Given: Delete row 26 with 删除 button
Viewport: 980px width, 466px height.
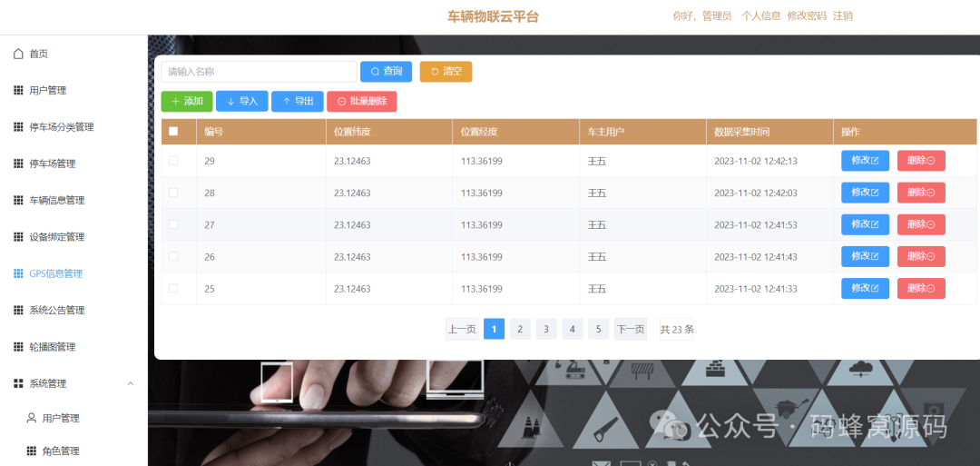Looking at the screenshot, I should (x=921, y=256).
